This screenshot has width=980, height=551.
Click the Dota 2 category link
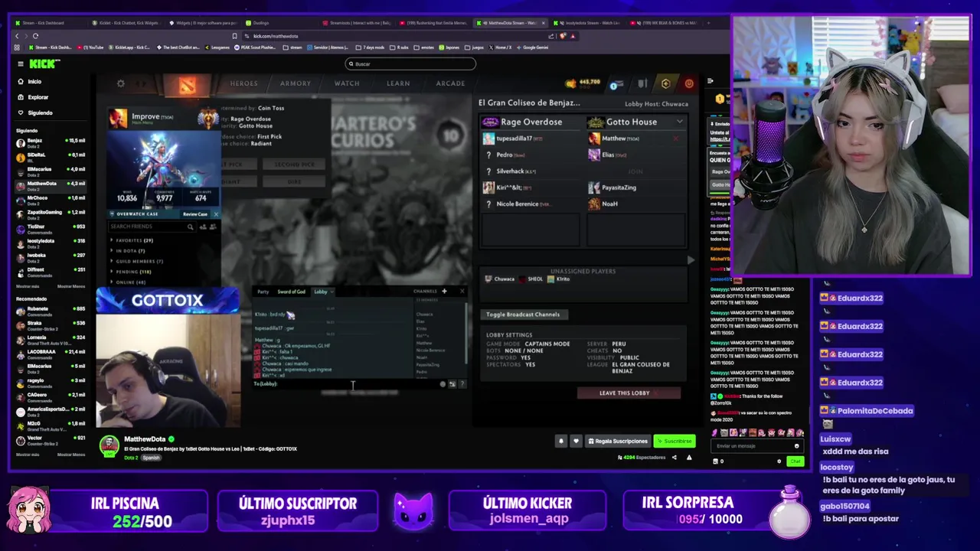[x=131, y=458]
